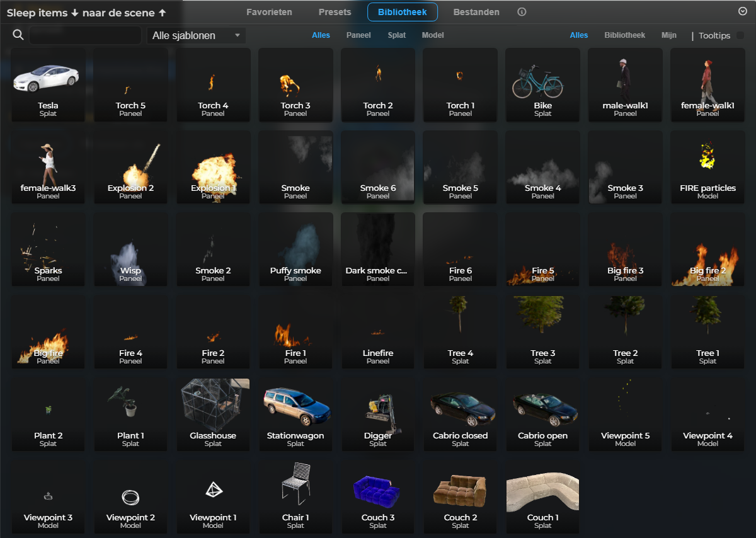Image resolution: width=756 pixels, height=538 pixels.
Task: Toggle the Tooltips checkbox
Action: click(x=740, y=35)
